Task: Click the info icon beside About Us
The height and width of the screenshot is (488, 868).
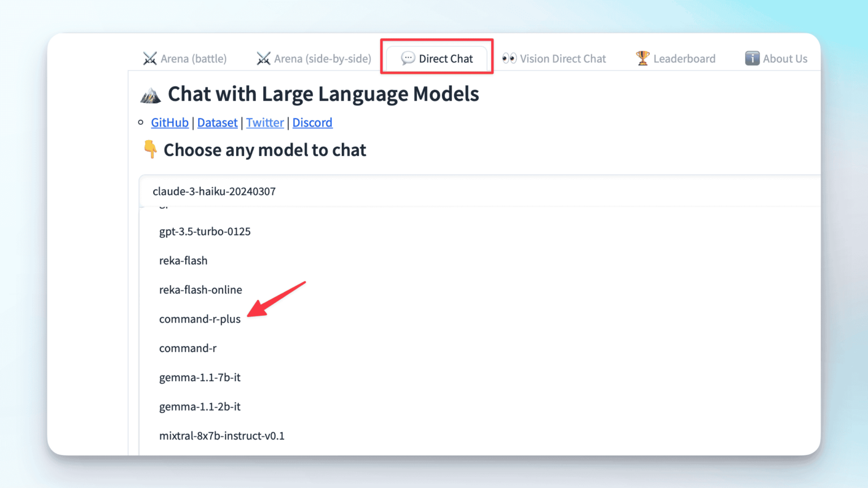Action: [752, 58]
